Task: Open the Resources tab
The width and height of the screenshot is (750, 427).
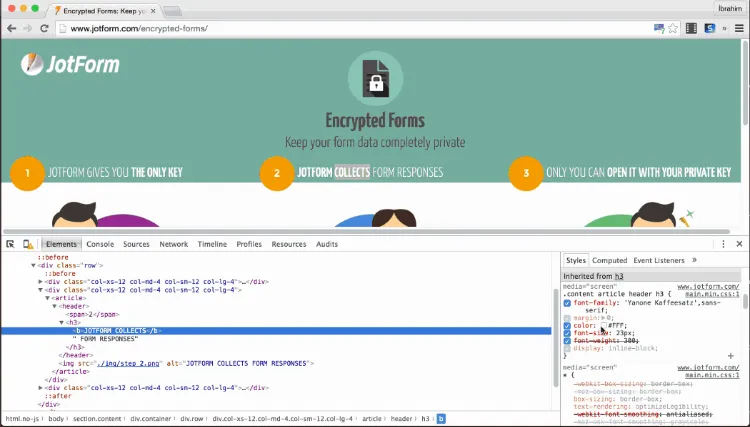Action: (289, 244)
